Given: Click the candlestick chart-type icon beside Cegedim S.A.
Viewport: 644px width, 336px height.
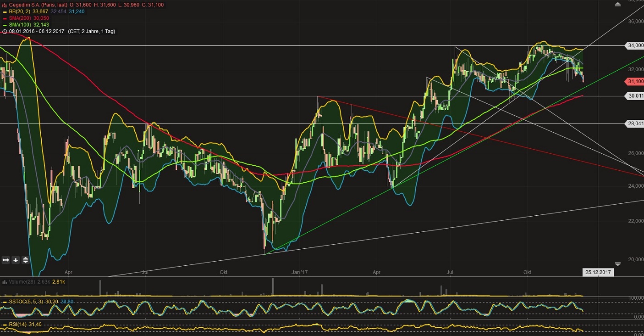Looking at the screenshot, I should click(4, 5).
